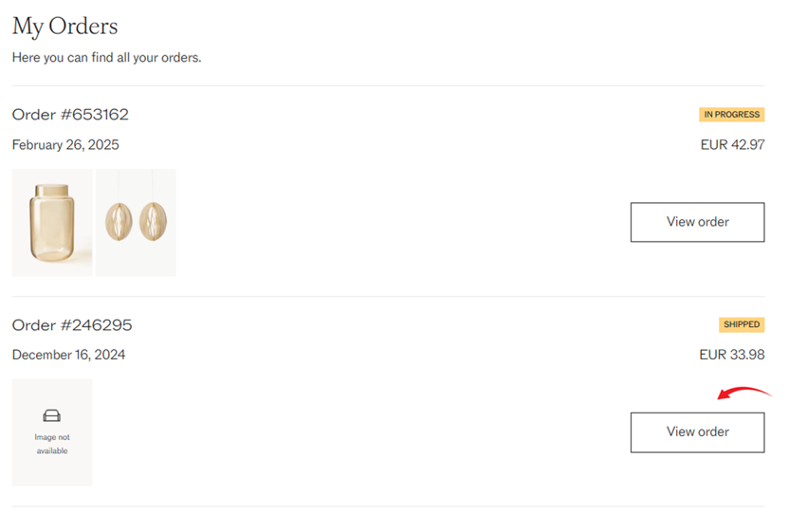Click the glass vase product thumbnail

(x=52, y=223)
